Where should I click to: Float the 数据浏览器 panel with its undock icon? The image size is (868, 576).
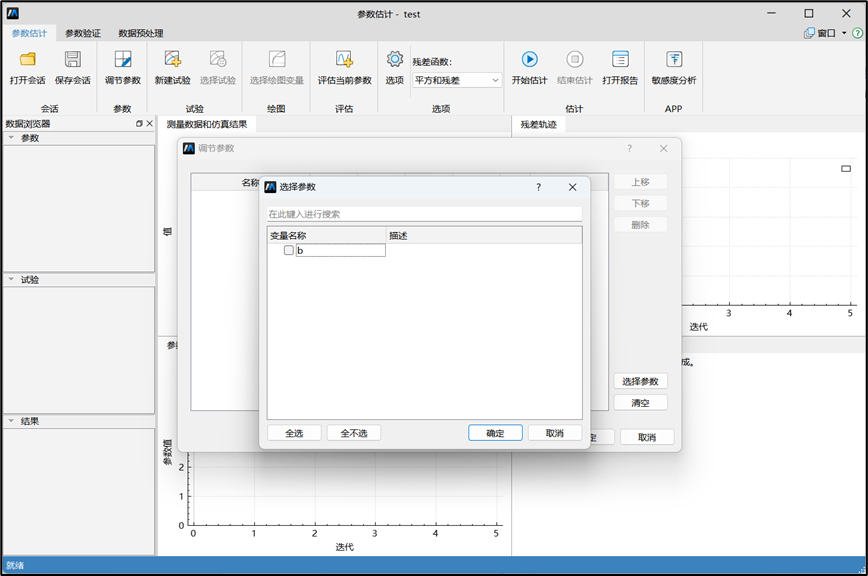tap(140, 124)
